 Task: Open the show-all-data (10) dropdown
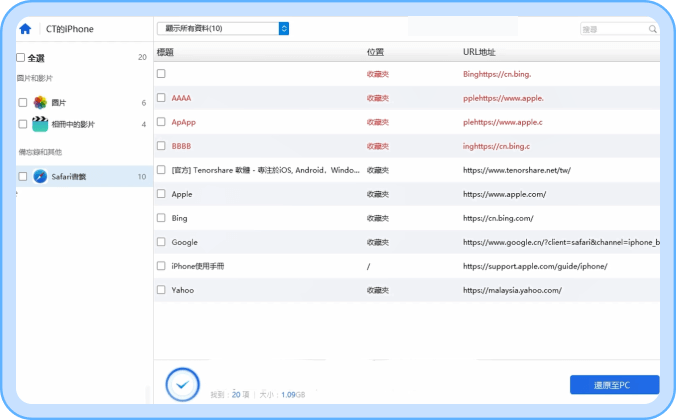point(222,28)
